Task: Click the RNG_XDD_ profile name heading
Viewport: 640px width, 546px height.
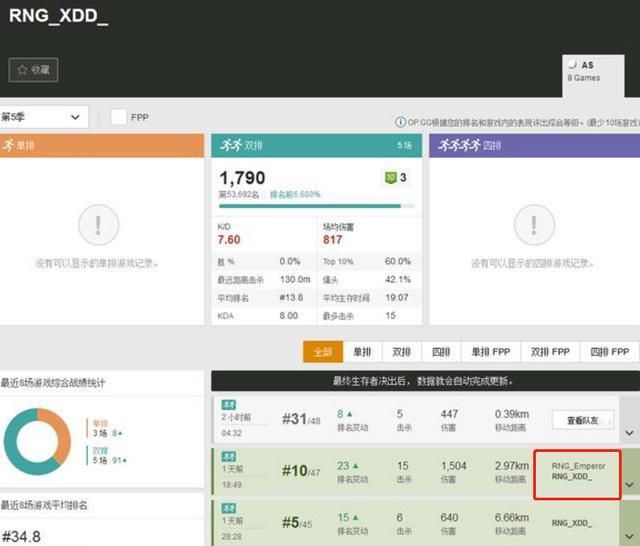Action: (x=59, y=16)
